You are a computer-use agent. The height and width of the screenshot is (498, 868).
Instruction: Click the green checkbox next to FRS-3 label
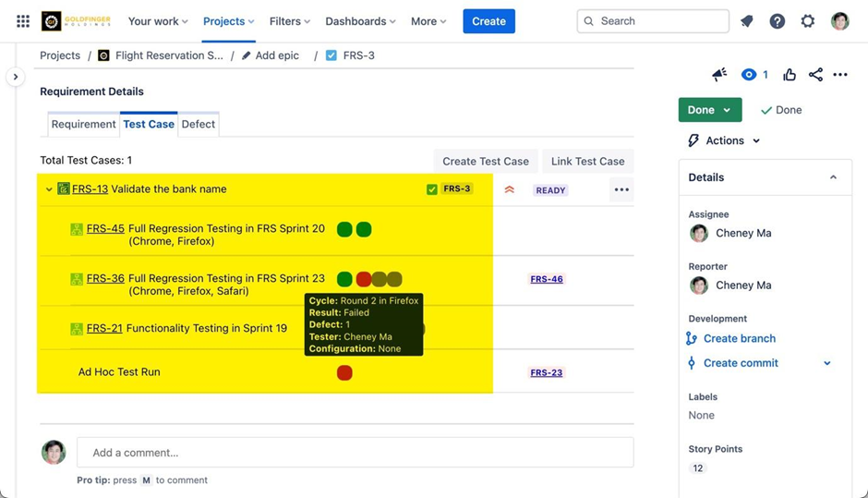tap(432, 189)
